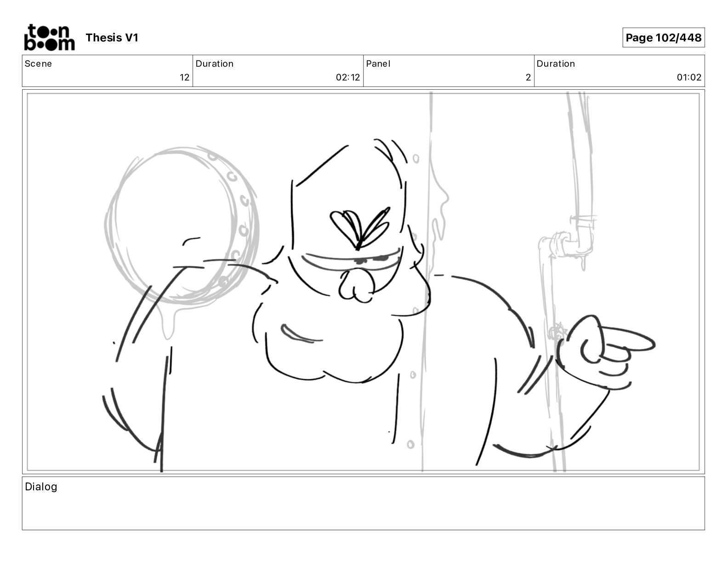
Task: Click the 'Duration' label beside Scene
Action: (x=215, y=64)
